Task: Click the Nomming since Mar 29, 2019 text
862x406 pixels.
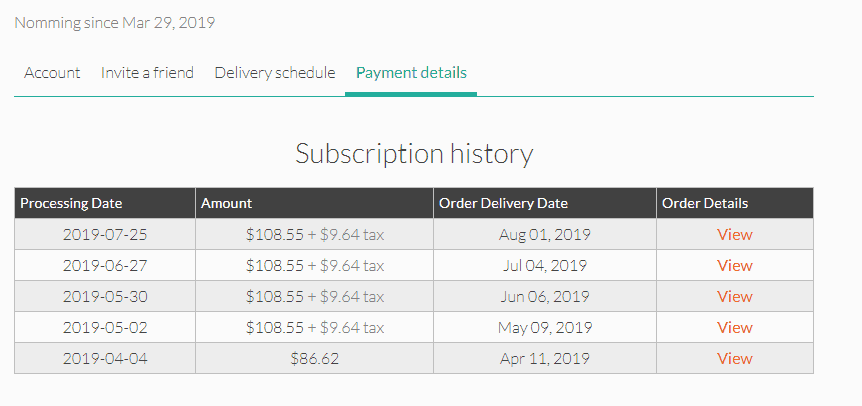Action: tap(114, 23)
